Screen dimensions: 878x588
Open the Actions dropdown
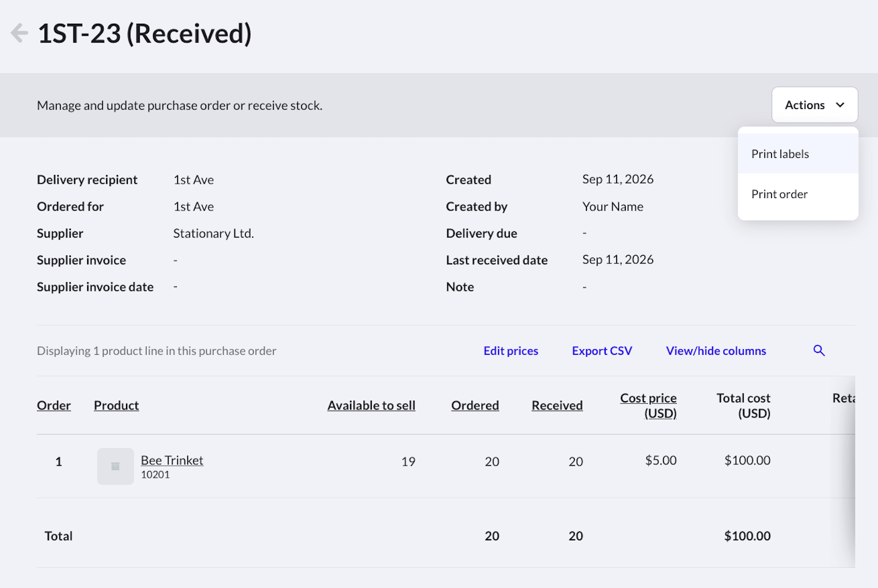click(815, 105)
